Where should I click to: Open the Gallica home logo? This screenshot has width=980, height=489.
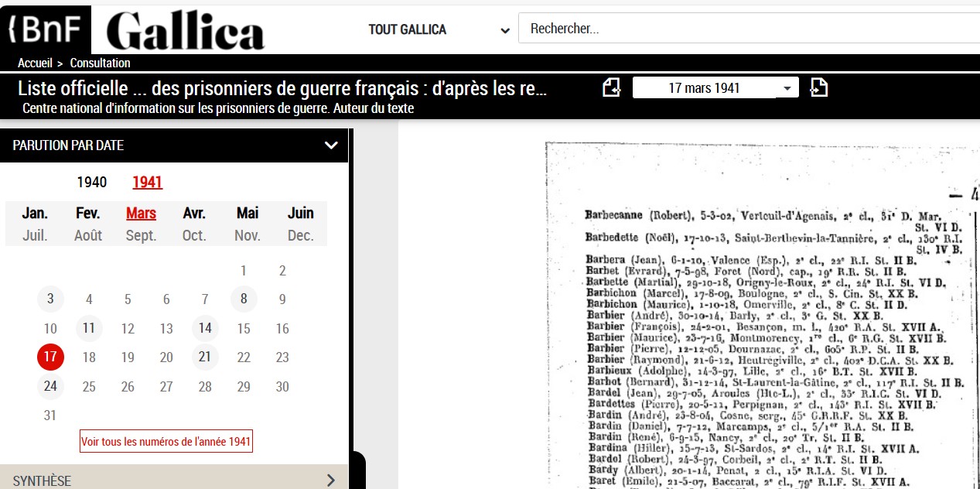186,31
